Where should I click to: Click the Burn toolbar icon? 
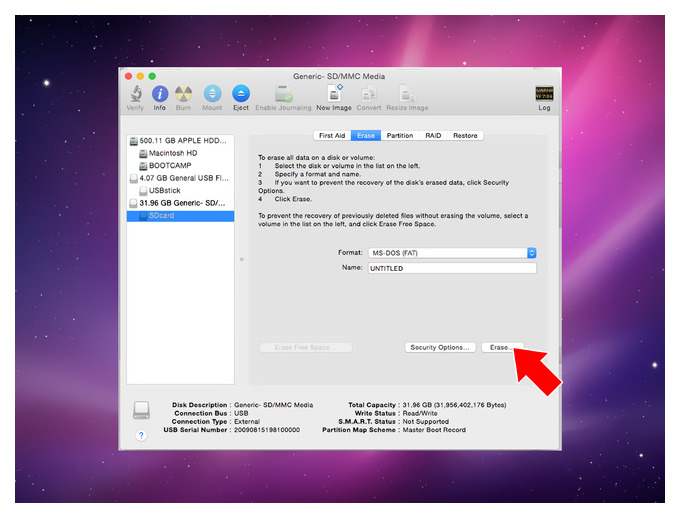pyautogui.click(x=183, y=94)
